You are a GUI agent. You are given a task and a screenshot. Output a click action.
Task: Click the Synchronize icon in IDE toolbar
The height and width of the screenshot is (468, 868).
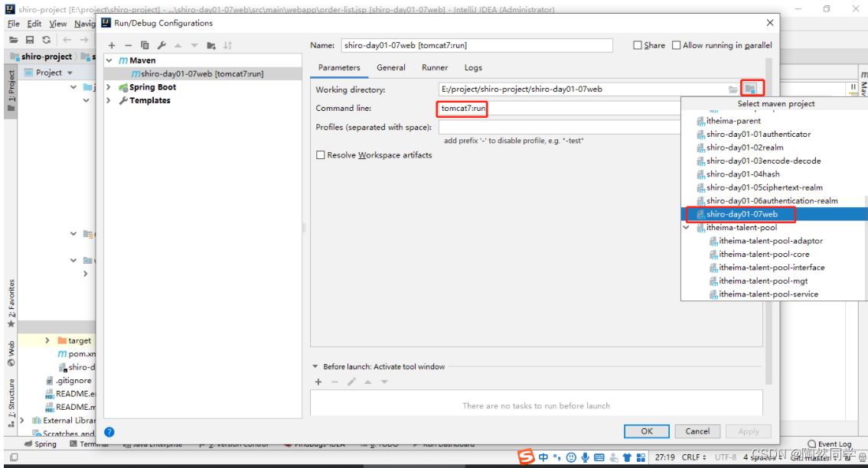point(47,40)
